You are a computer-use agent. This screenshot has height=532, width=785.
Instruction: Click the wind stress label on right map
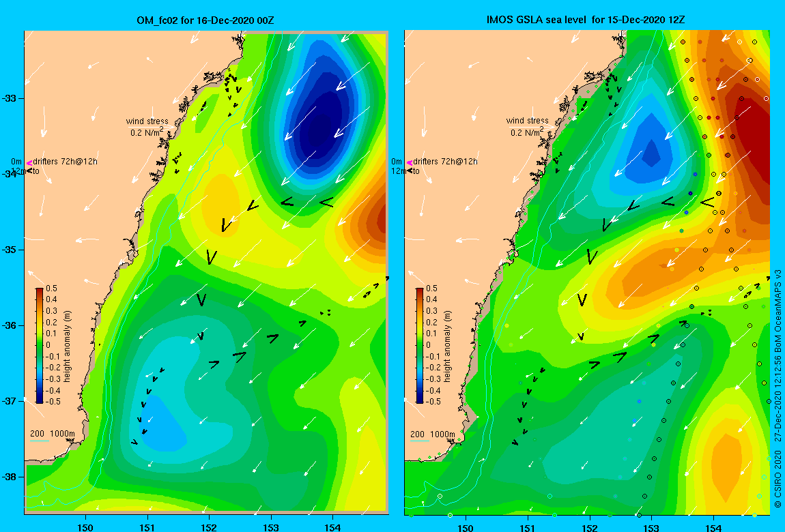pyautogui.click(x=527, y=121)
